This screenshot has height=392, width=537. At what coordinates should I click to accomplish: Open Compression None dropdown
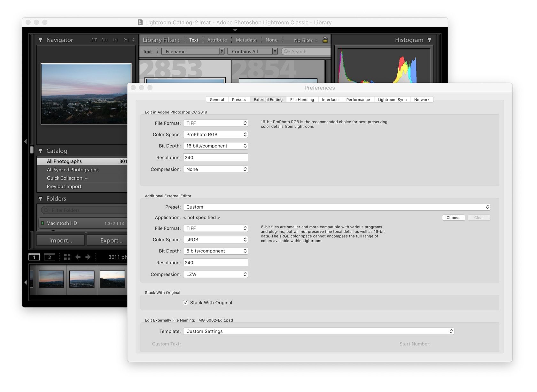(216, 169)
